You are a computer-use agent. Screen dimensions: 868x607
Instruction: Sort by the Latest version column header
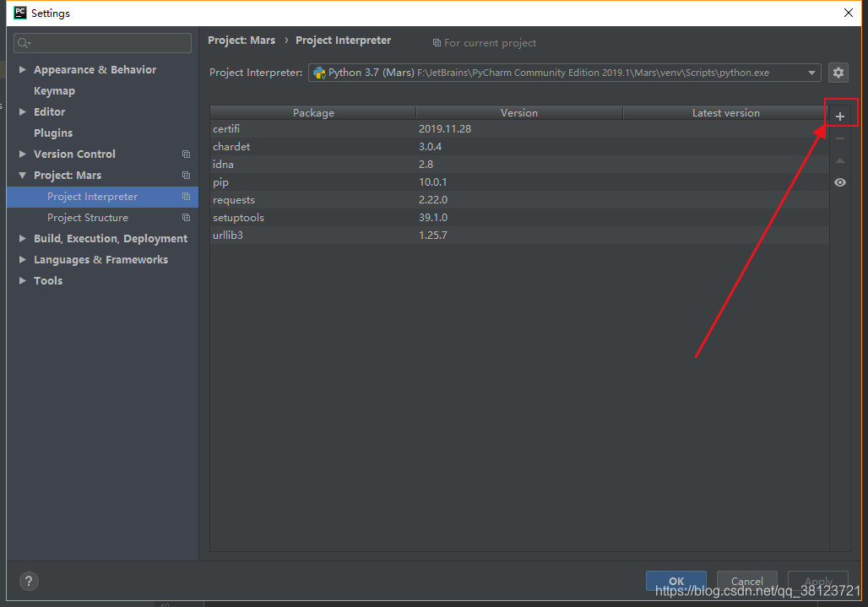point(726,113)
